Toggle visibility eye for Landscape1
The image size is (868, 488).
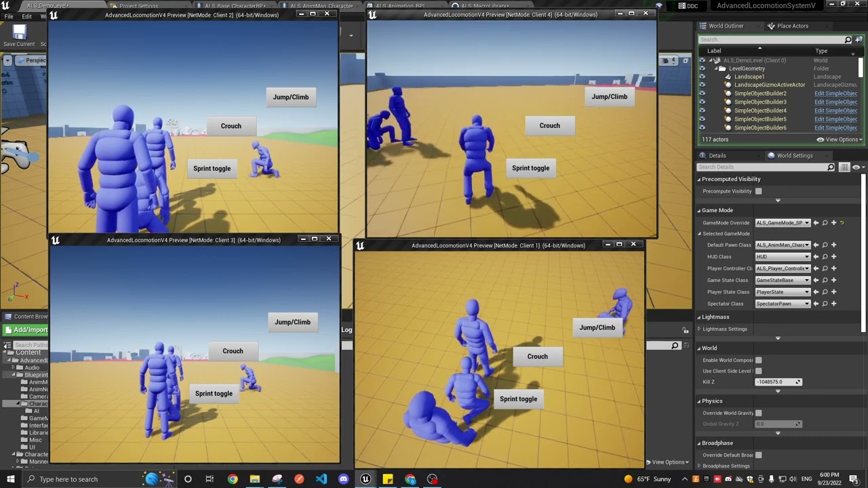coord(702,77)
